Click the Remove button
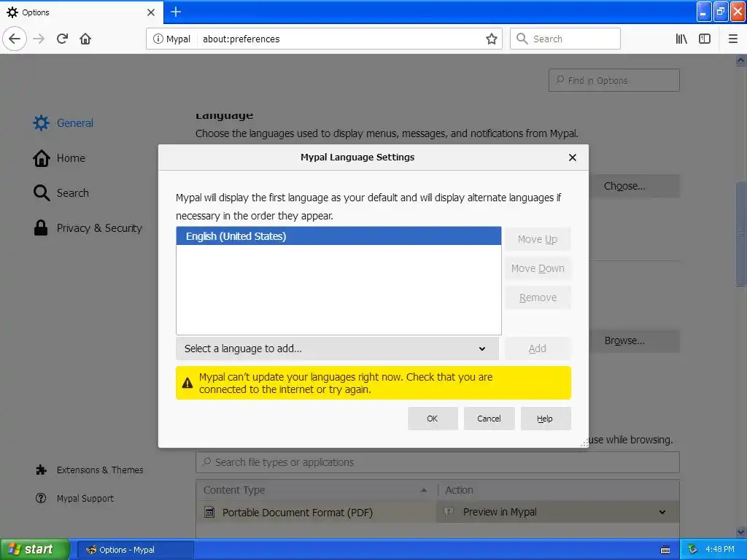747x560 pixels. (538, 297)
